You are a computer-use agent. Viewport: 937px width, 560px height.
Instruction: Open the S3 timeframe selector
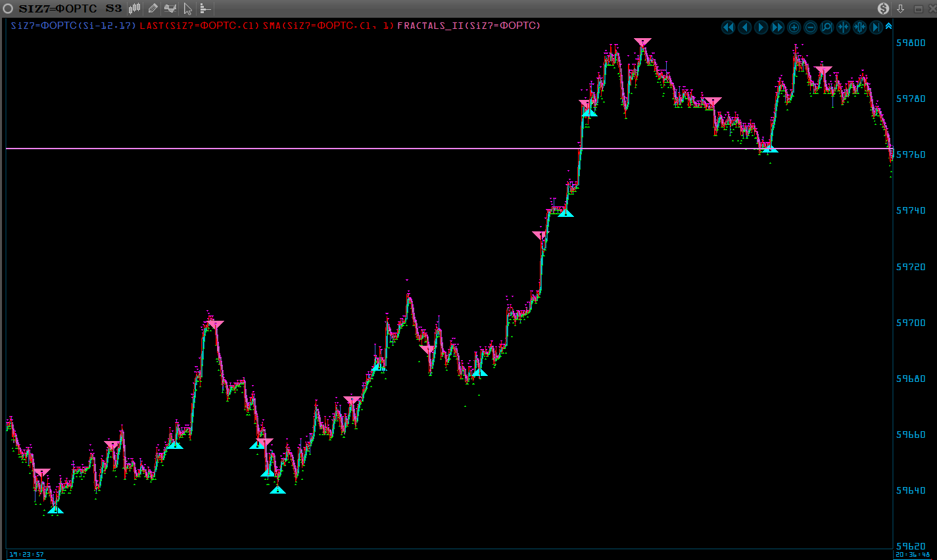(113, 9)
